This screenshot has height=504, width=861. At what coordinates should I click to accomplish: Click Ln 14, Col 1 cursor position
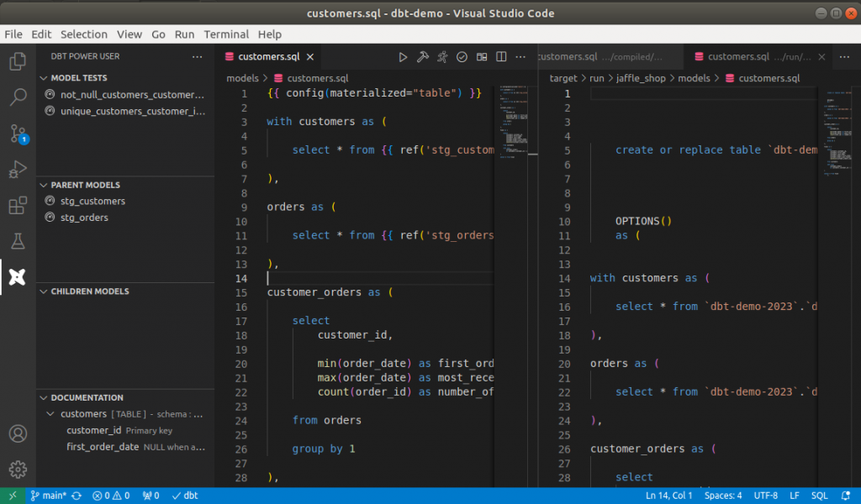tap(668, 496)
